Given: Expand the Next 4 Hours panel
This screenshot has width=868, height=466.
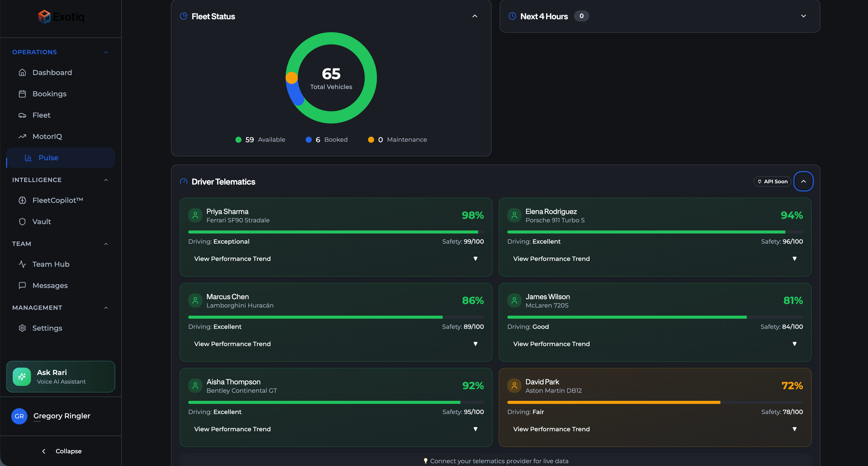Looking at the screenshot, I should [x=803, y=16].
